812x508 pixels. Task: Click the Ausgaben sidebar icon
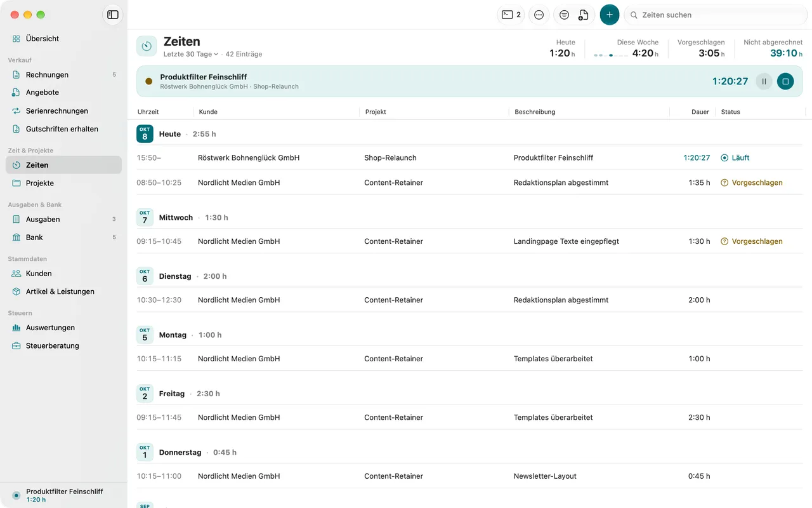16,220
